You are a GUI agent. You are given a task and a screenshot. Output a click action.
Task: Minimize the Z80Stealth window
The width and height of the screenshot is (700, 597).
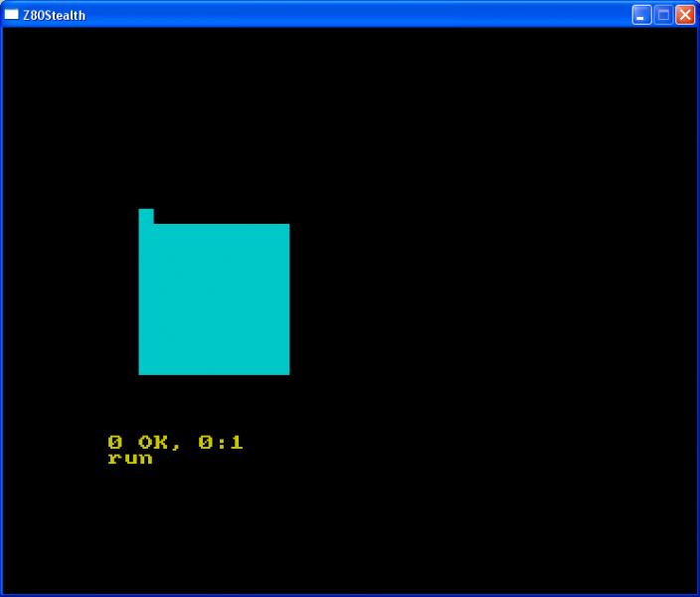tap(641, 15)
